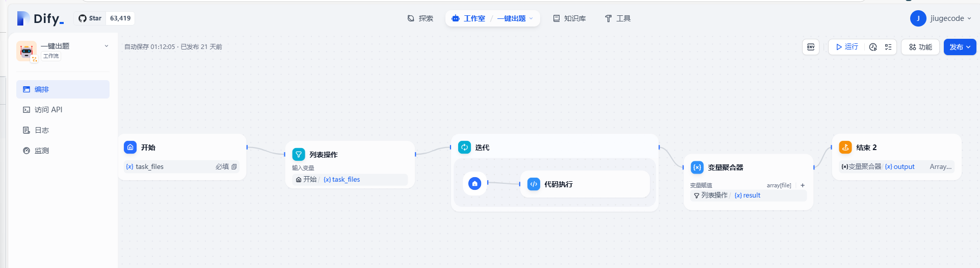Click the 迭代 iteration node icon
This screenshot has height=268, width=980.
(464, 147)
